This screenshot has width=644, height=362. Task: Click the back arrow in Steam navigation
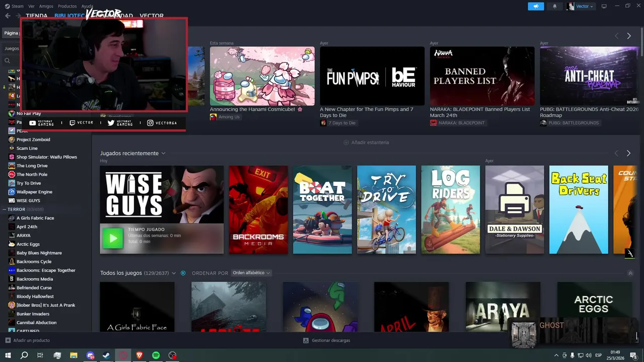(x=8, y=16)
